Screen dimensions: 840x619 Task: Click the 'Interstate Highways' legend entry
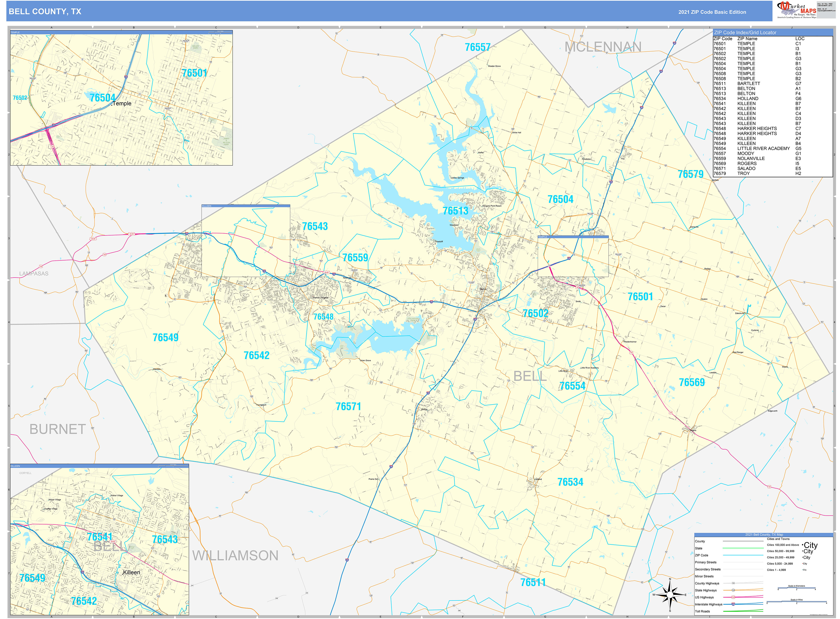click(709, 604)
